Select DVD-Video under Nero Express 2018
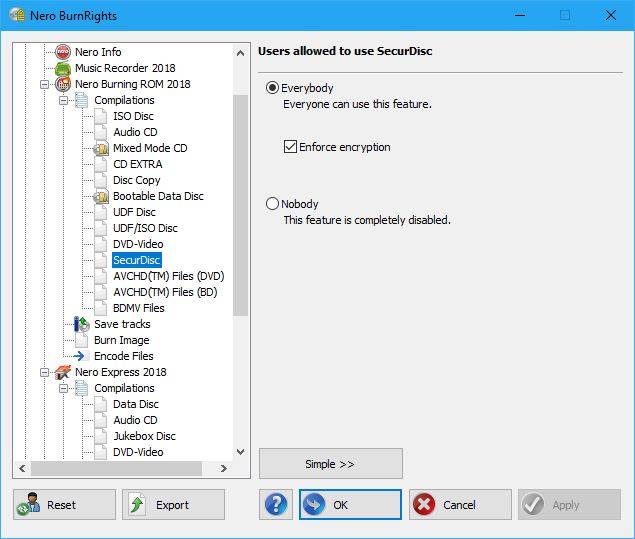This screenshot has height=539, width=635. [138, 452]
